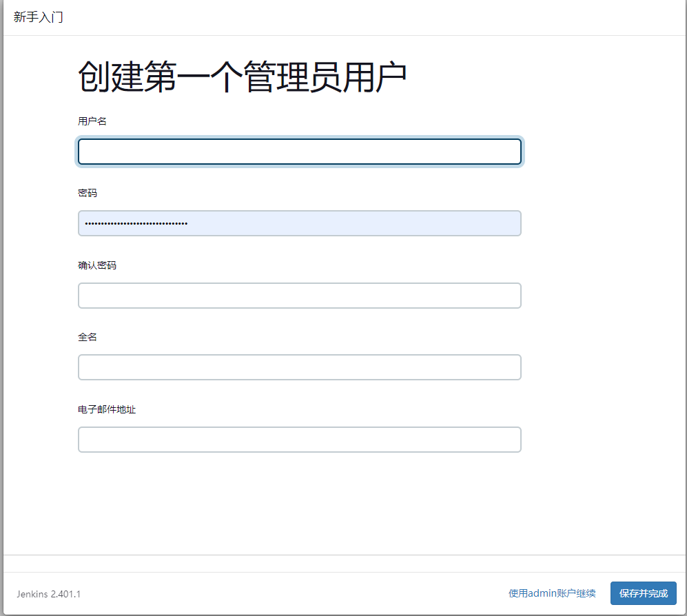Screen dimensions: 687x616
Task: Activate the 电子邮件地址 input field
Action: pyautogui.click(x=300, y=440)
